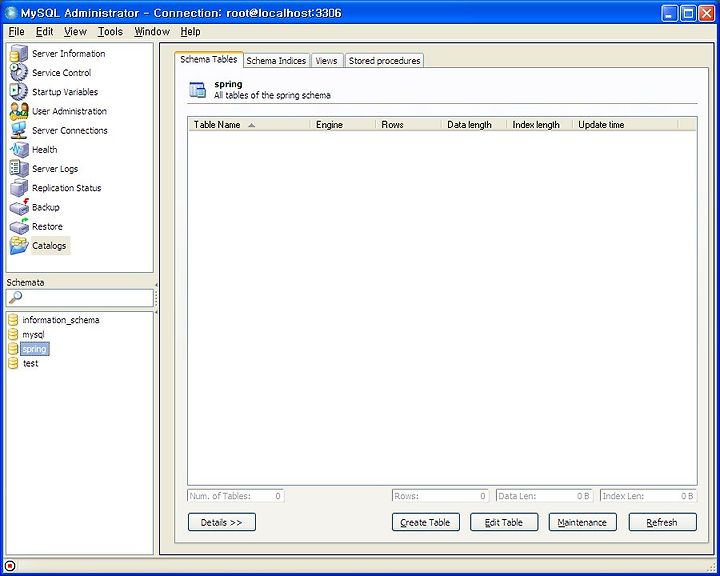Click the information_schema database icon
720x576 pixels.
[x=13, y=320]
